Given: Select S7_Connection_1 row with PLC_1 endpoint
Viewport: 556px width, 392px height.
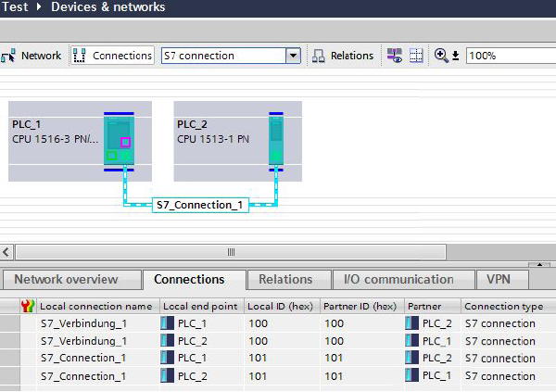Looking at the screenshot, I should tap(278, 358).
